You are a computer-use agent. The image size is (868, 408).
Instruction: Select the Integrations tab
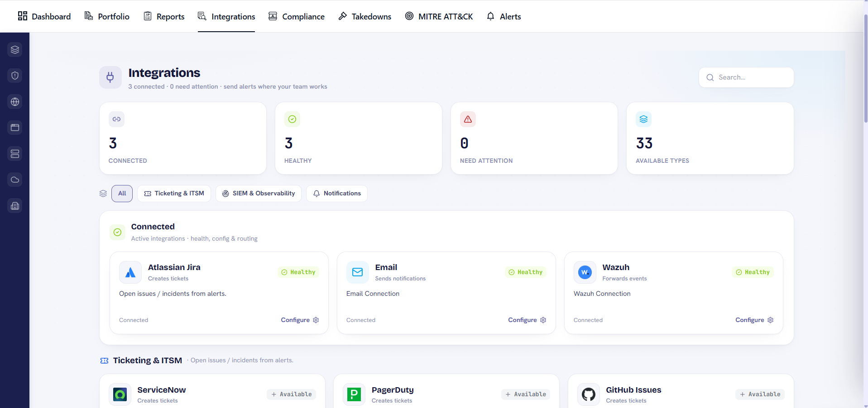click(226, 16)
